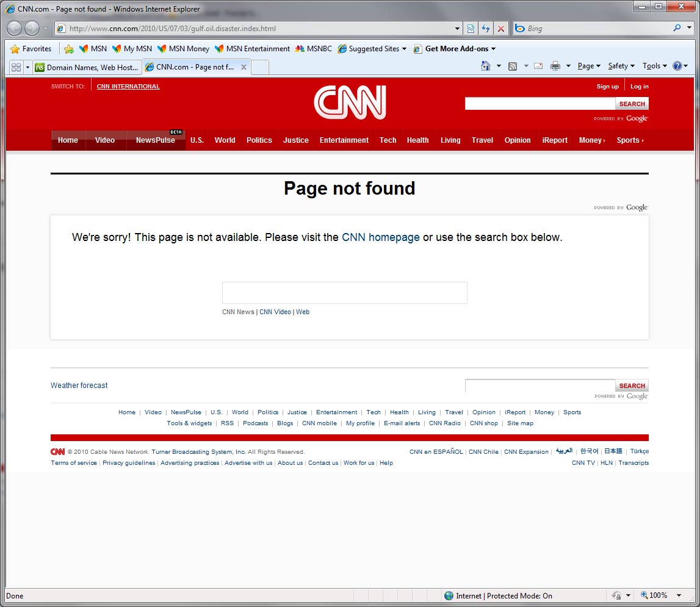Open the iReport section in CNN navigation
The height and width of the screenshot is (607, 700).
pyautogui.click(x=555, y=140)
